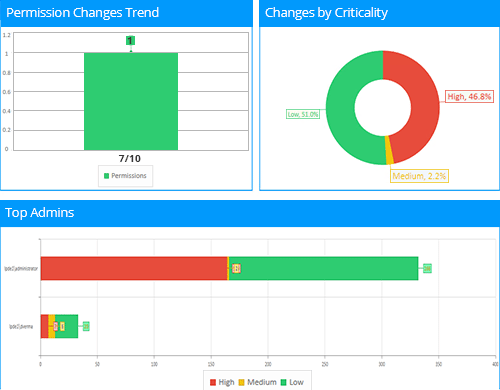Open the Permission Changes Trend panel header
Screen dimensions: 500x390
(126, 13)
